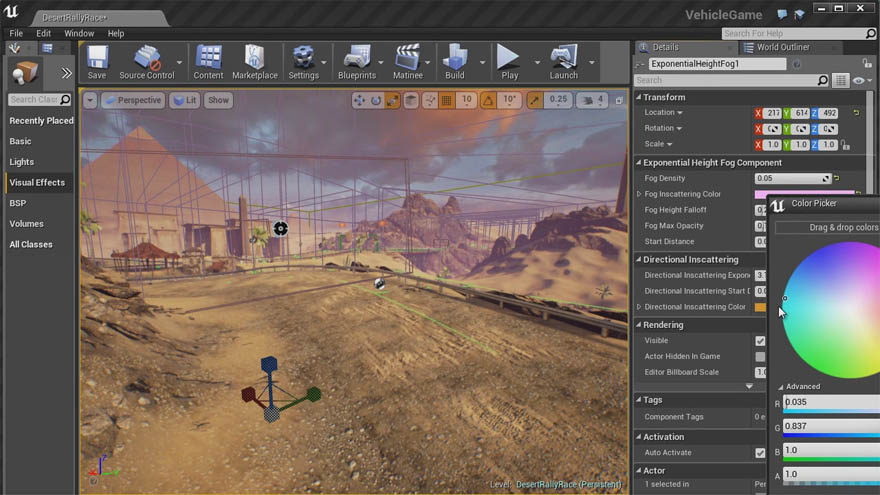The image size is (880, 495).
Task: Open the Window menu
Action: (x=79, y=34)
